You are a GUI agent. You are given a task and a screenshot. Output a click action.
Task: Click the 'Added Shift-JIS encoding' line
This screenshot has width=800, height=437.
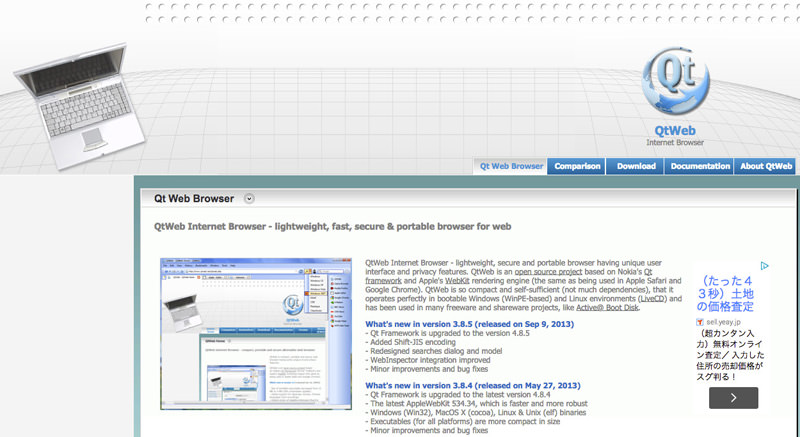pyautogui.click(x=411, y=342)
